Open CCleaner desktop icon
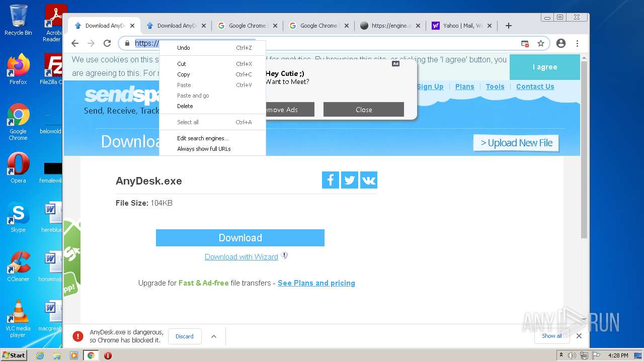This screenshot has height=362, width=644. point(18,266)
